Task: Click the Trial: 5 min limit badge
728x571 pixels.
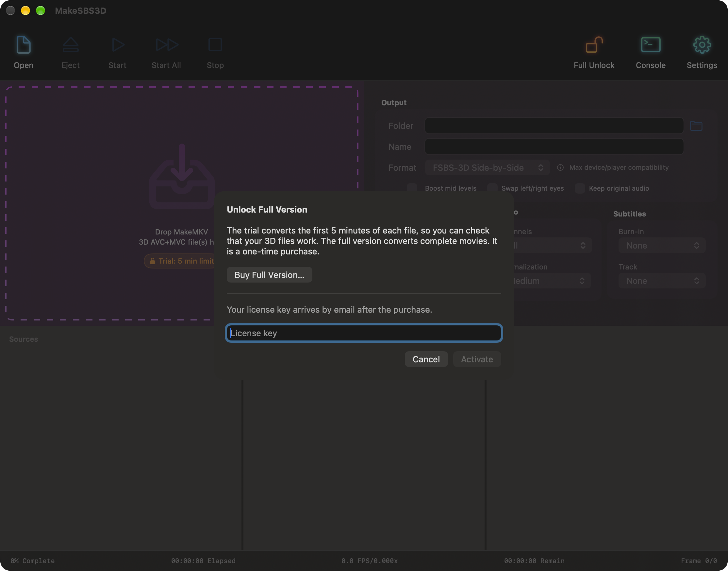Action: pyautogui.click(x=179, y=261)
